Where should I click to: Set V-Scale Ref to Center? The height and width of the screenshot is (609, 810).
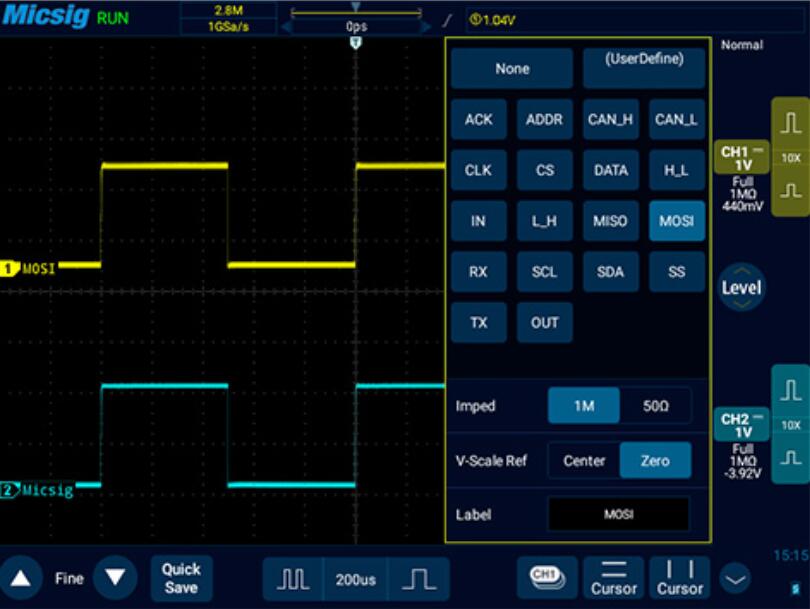click(x=584, y=461)
